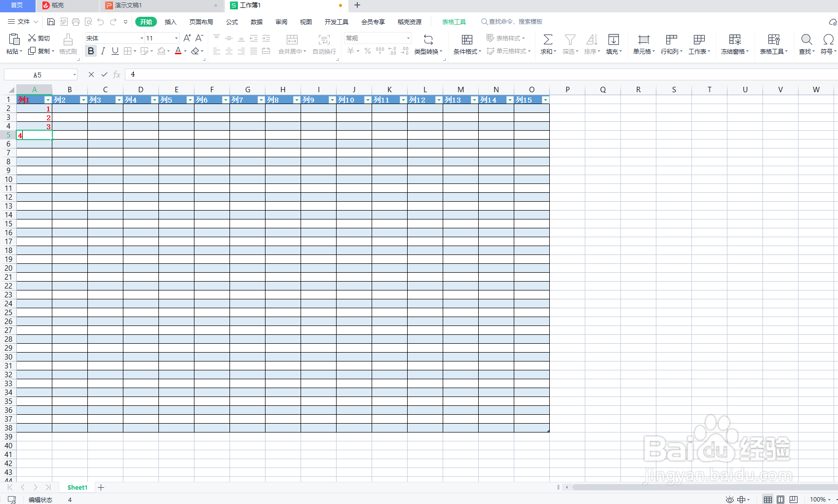
Task: Toggle center horizontal alignment
Action: 229,51
